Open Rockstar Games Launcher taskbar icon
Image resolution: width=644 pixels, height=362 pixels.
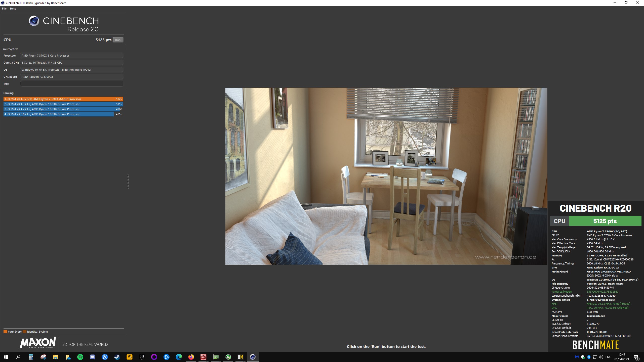pyautogui.click(x=130, y=357)
